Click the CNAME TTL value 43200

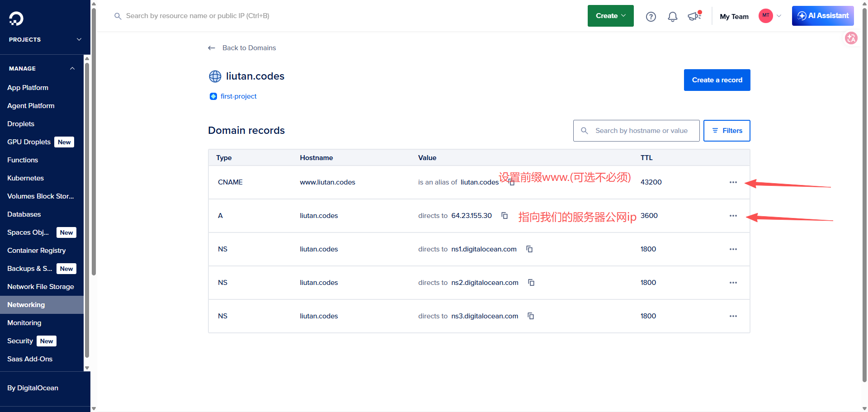pos(651,182)
